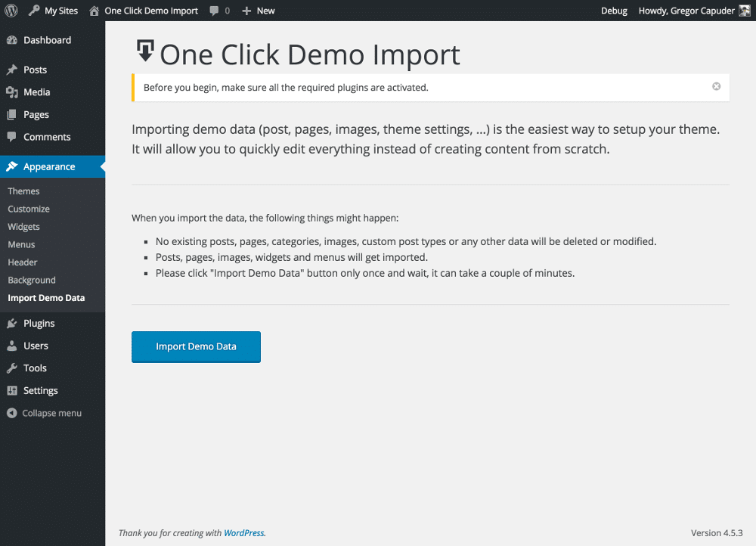Viewport: 756px width, 546px height.
Task: Open the Comments section label
Action: (47, 137)
